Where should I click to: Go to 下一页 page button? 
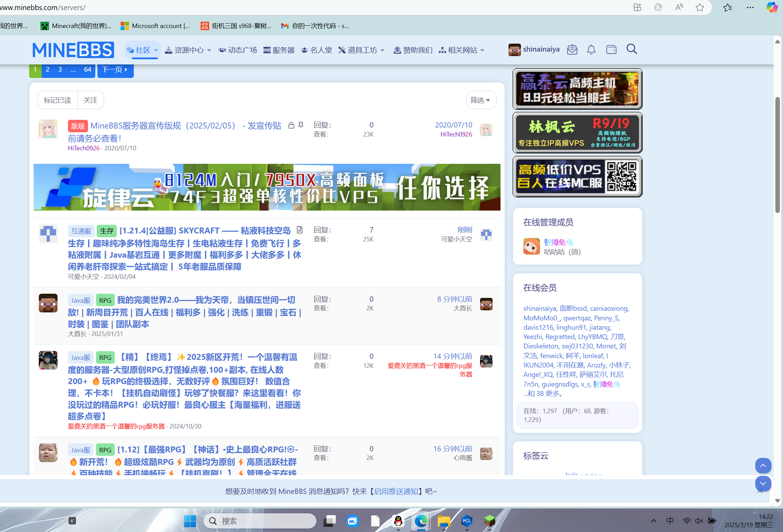click(115, 70)
